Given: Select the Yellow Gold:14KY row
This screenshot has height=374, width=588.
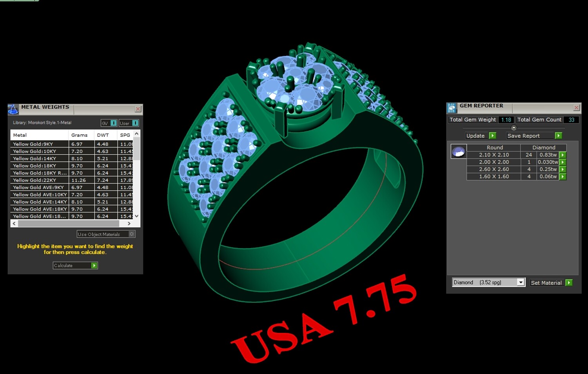Looking at the screenshot, I should point(72,159).
